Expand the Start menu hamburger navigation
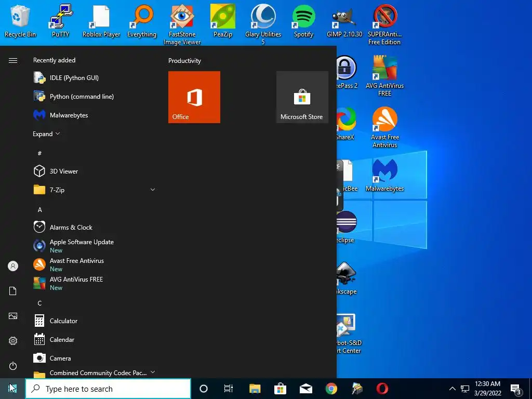532x399 pixels. pos(13,60)
